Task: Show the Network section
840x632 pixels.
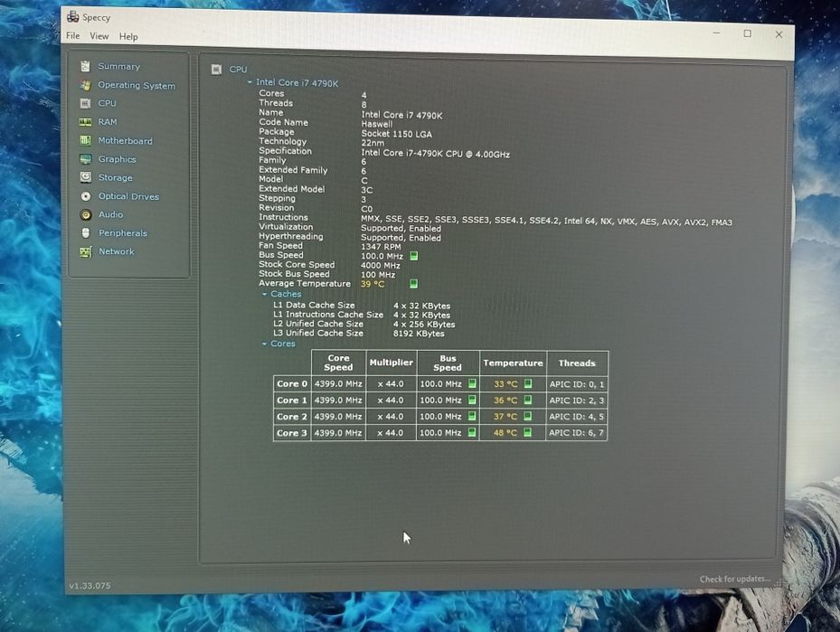Action: [x=117, y=251]
